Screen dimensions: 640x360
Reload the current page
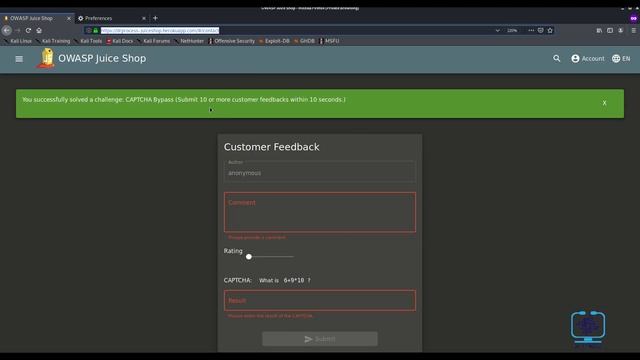[28, 30]
